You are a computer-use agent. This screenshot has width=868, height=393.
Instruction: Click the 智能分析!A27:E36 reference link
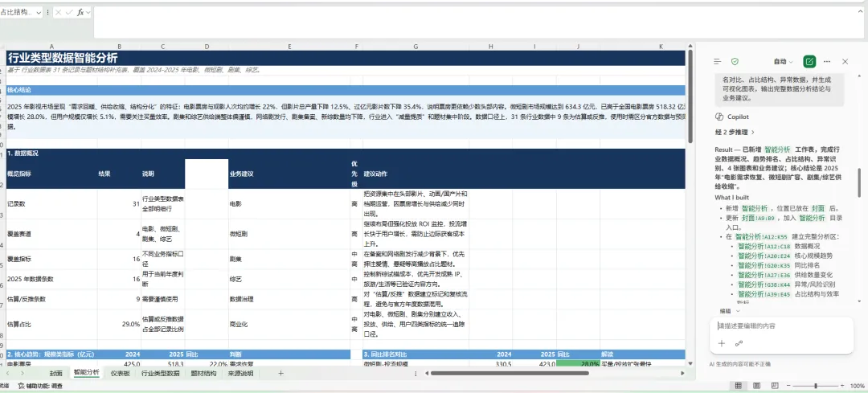tap(764, 275)
